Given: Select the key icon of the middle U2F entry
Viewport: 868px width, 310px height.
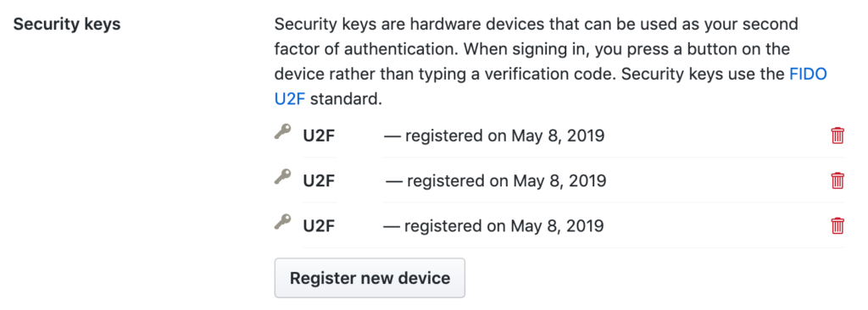Looking at the screenshot, I should click(x=282, y=178).
